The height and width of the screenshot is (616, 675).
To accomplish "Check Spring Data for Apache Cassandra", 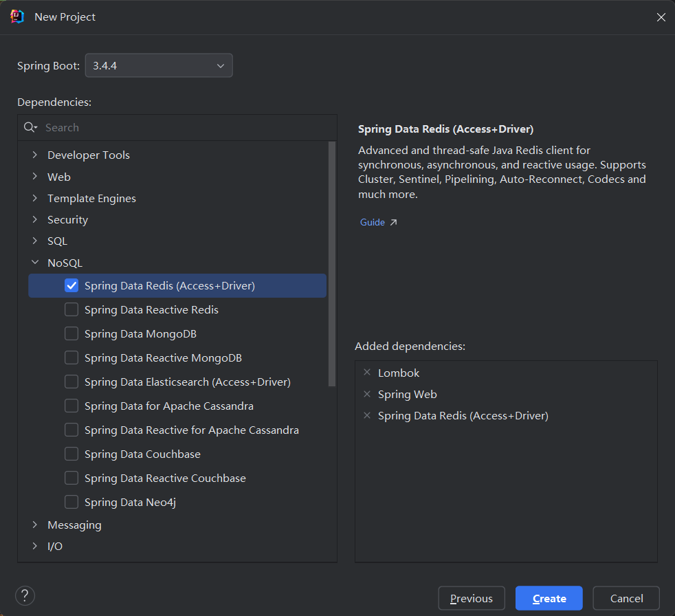I will 71,406.
